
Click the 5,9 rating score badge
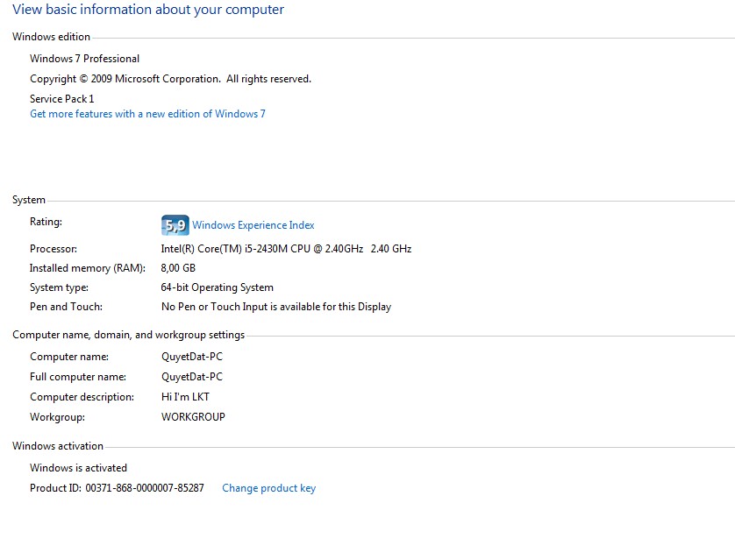pyautogui.click(x=175, y=225)
